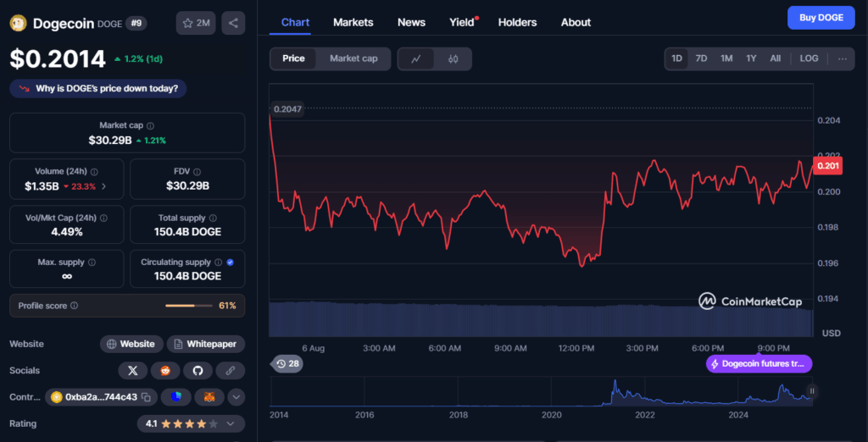Switch to candlestick chart icon
Viewport: 868px width, 442px height.
point(453,58)
